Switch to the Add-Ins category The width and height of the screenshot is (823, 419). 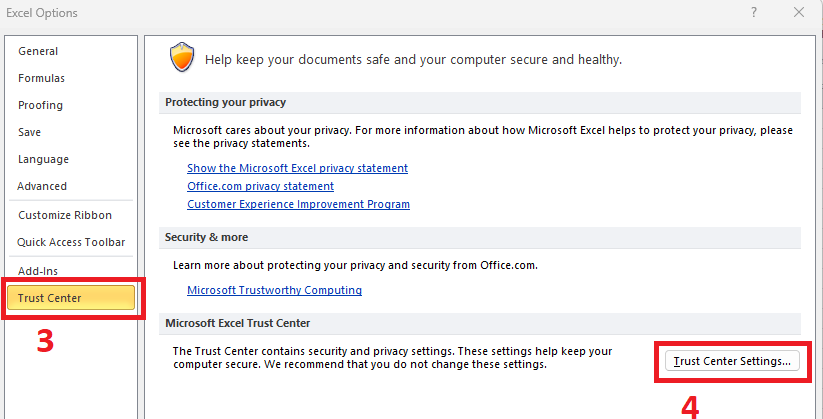click(x=38, y=271)
